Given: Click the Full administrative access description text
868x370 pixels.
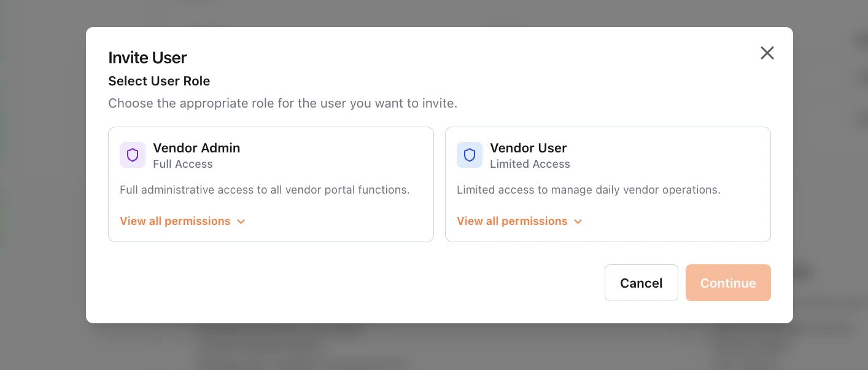Looking at the screenshot, I should click(x=265, y=190).
